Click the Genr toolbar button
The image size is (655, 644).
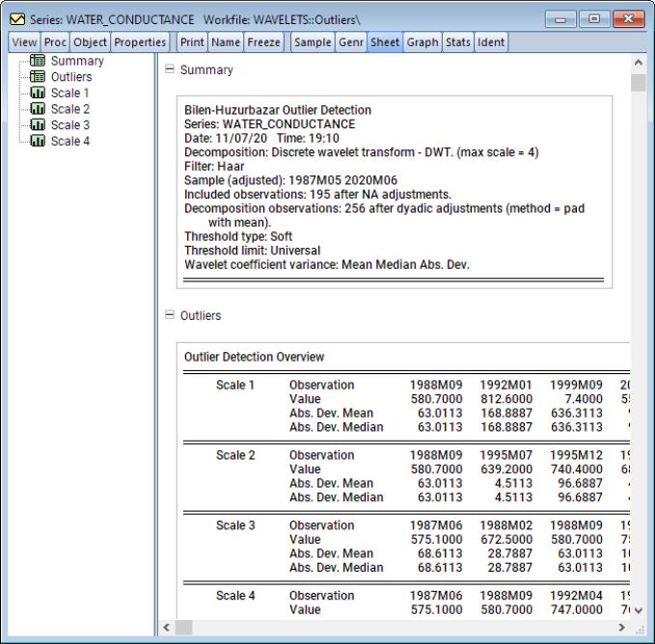point(350,42)
